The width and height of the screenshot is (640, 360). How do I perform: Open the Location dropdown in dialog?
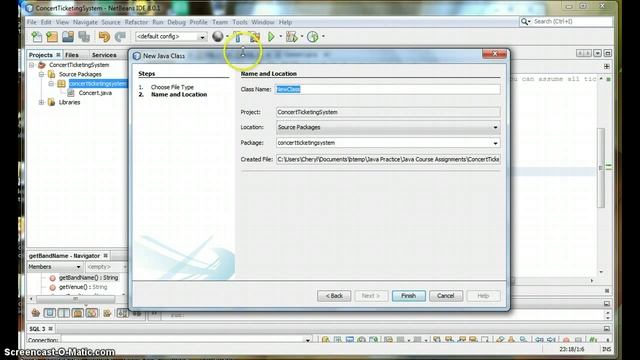tap(495, 128)
